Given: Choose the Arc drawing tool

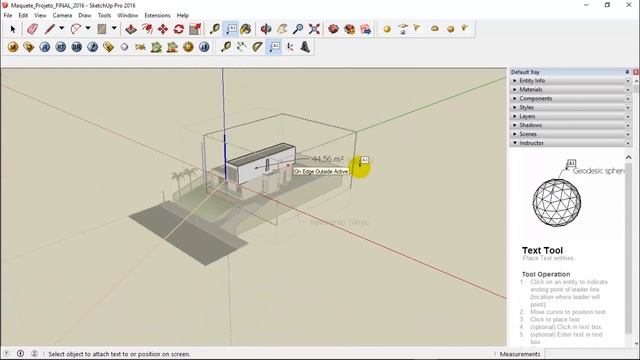Looking at the screenshot, I should pyautogui.click(x=76, y=29).
